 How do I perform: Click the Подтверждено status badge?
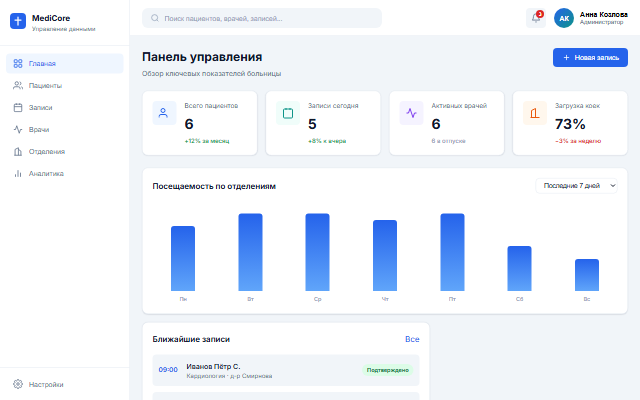pyautogui.click(x=387, y=370)
